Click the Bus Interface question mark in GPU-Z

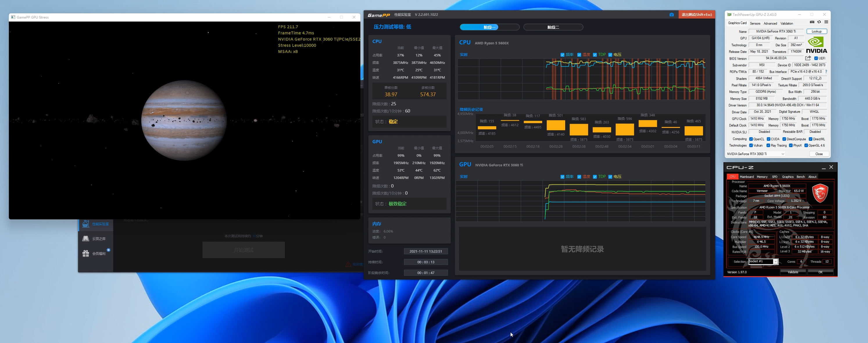click(826, 72)
